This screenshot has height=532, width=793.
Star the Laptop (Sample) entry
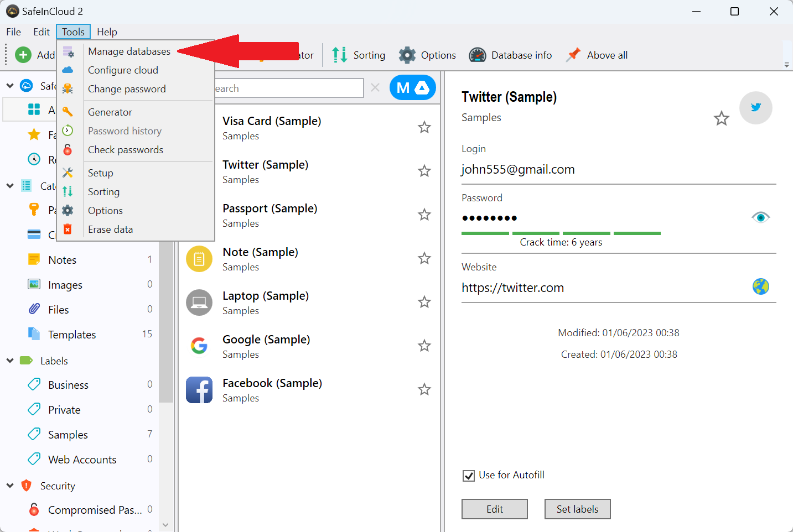[424, 302]
